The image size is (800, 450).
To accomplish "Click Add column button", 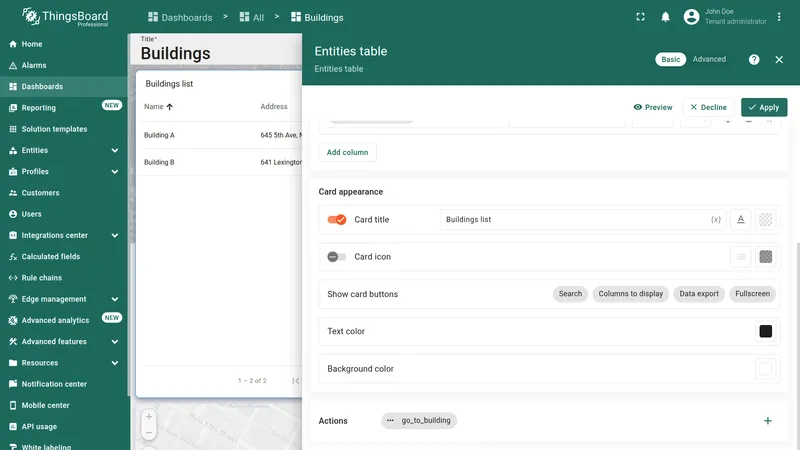I will tap(347, 152).
